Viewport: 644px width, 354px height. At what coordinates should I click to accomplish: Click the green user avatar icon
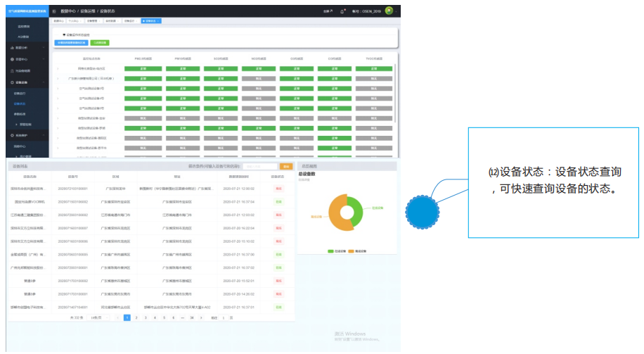[x=388, y=11]
